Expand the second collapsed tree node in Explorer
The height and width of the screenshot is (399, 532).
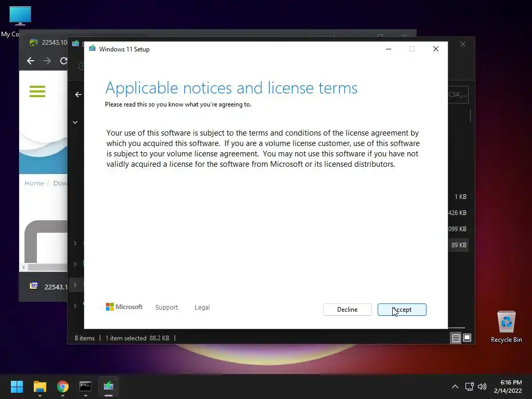(x=75, y=264)
